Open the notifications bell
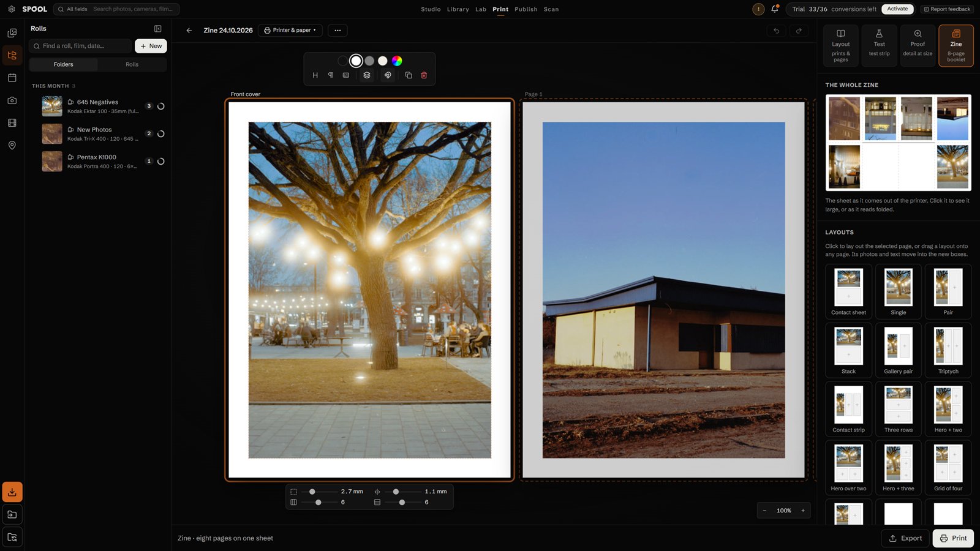This screenshot has width=980, height=551. (775, 9)
